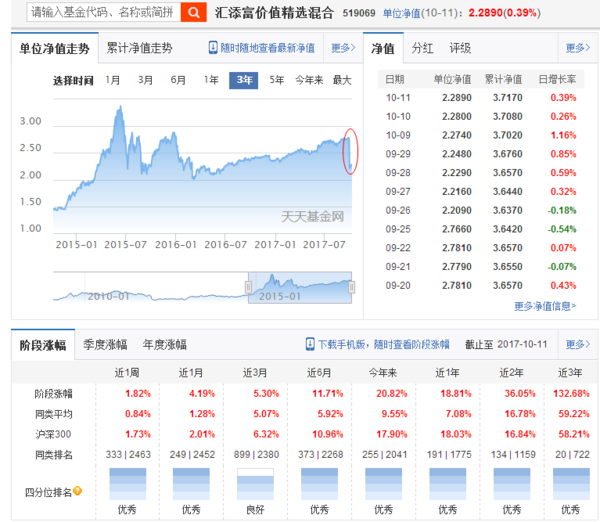Choose the 5年 time range
Image resolution: width=600 pixels, height=522 pixels.
[276, 80]
